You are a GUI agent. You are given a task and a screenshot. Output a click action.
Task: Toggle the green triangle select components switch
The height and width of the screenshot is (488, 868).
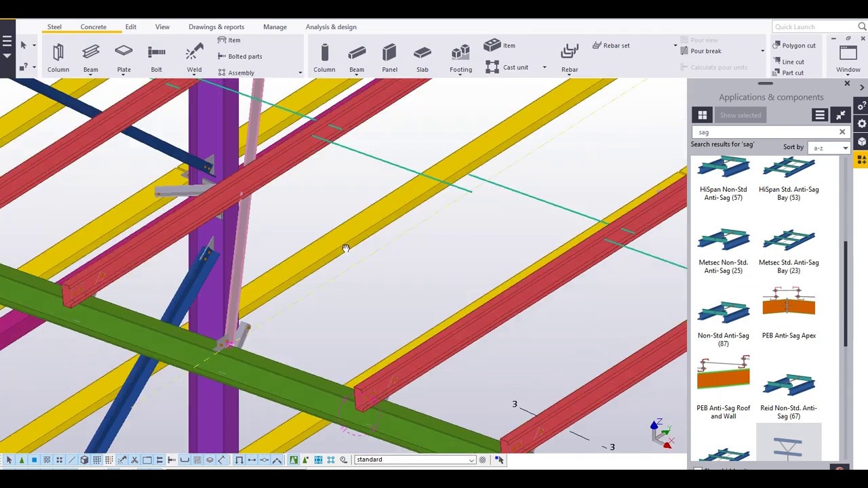point(22,460)
